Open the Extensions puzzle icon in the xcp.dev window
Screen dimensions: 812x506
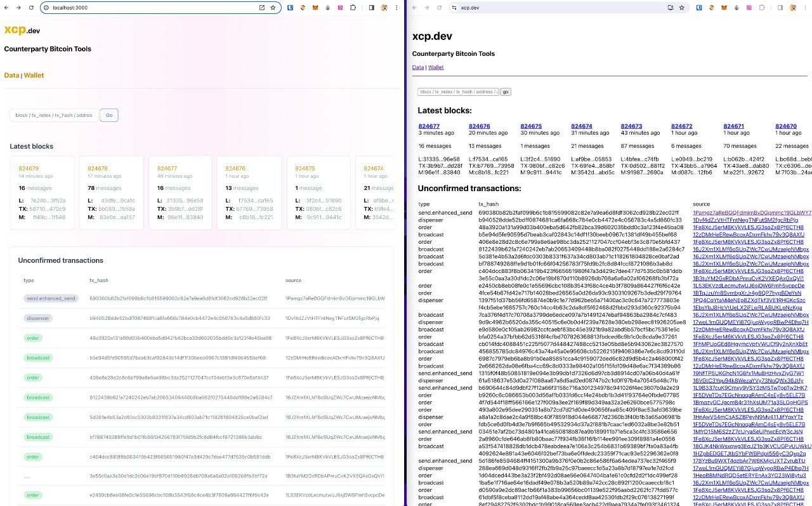click(761, 8)
